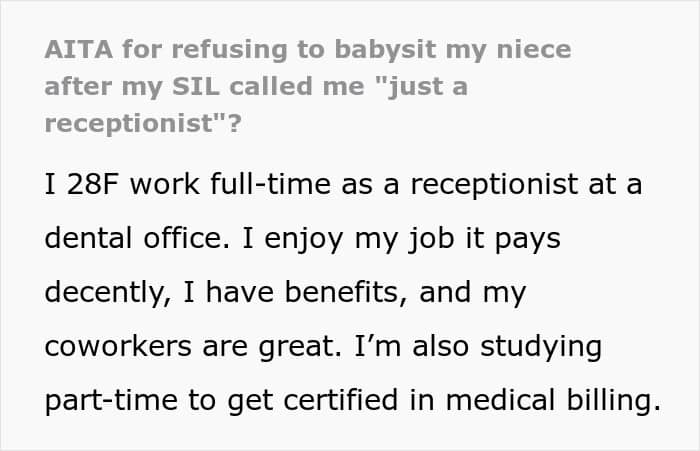Click "SIL" in the post title
700x451 pixels.
[196, 86]
